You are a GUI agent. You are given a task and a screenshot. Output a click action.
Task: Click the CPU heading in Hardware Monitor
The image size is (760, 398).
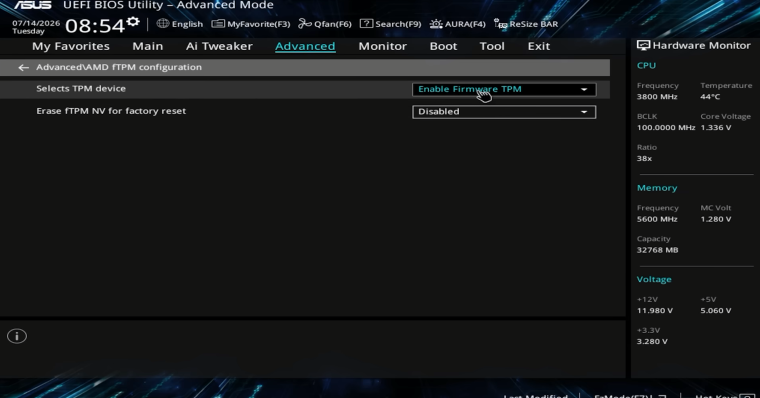pyautogui.click(x=646, y=65)
